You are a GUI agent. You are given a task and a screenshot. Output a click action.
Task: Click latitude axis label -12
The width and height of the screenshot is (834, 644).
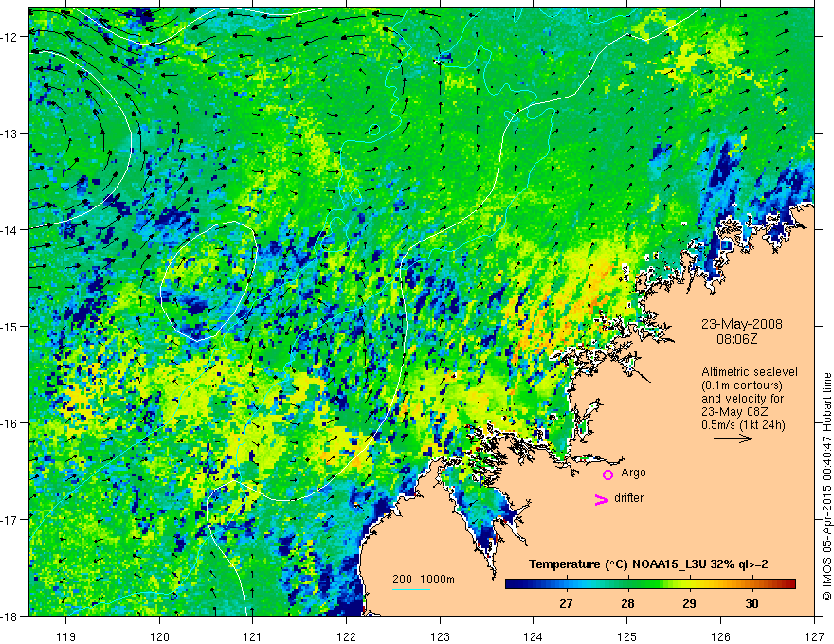pyautogui.click(x=9, y=37)
